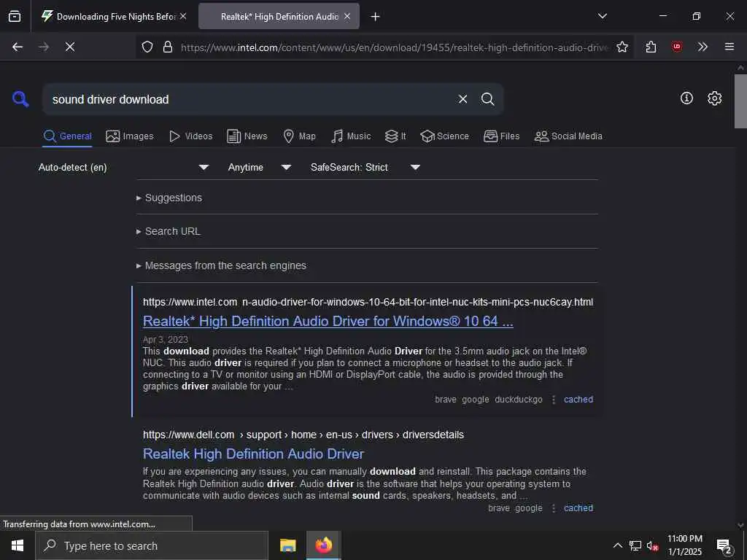747x560 pixels.
Task: Click the page vertical scrollbar thumb
Action: pyautogui.click(x=740, y=101)
